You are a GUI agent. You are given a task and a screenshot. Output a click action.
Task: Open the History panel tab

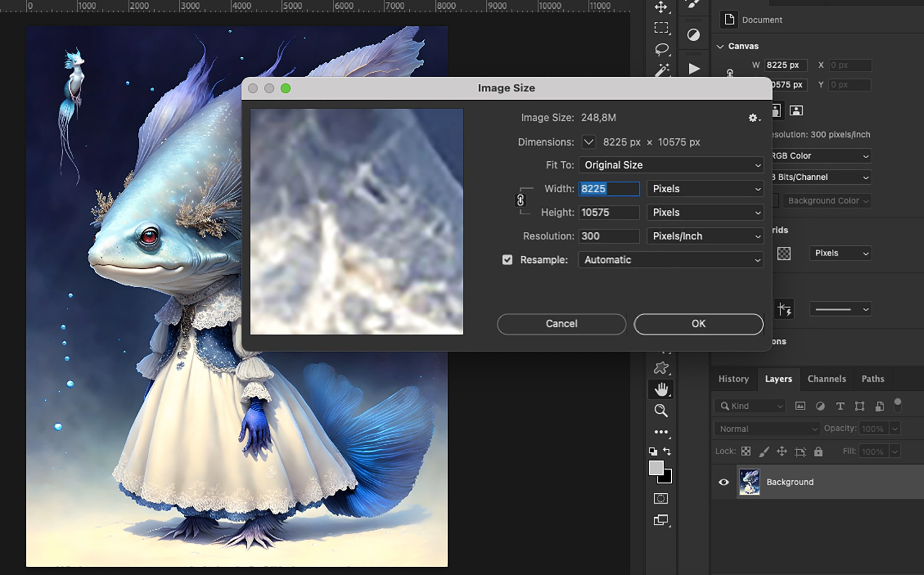[734, 379]
